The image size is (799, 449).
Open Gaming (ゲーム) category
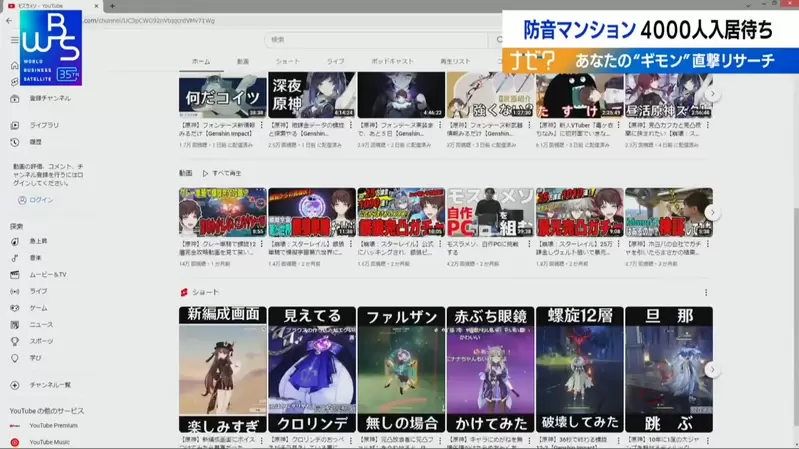click(15, 308)
